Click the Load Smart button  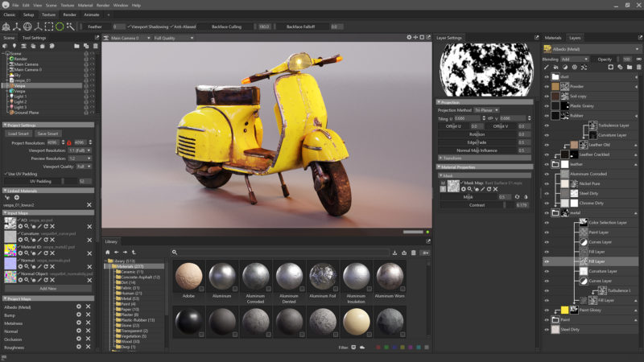19,134
